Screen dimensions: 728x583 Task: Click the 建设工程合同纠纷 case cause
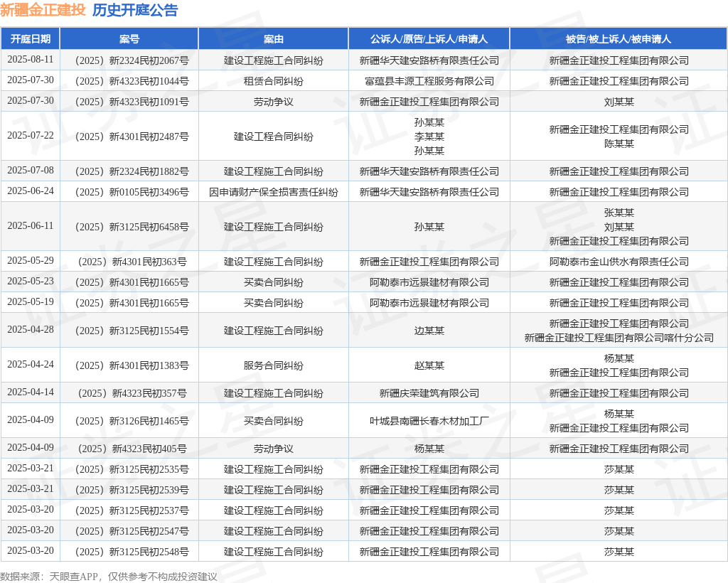[274, 137]
